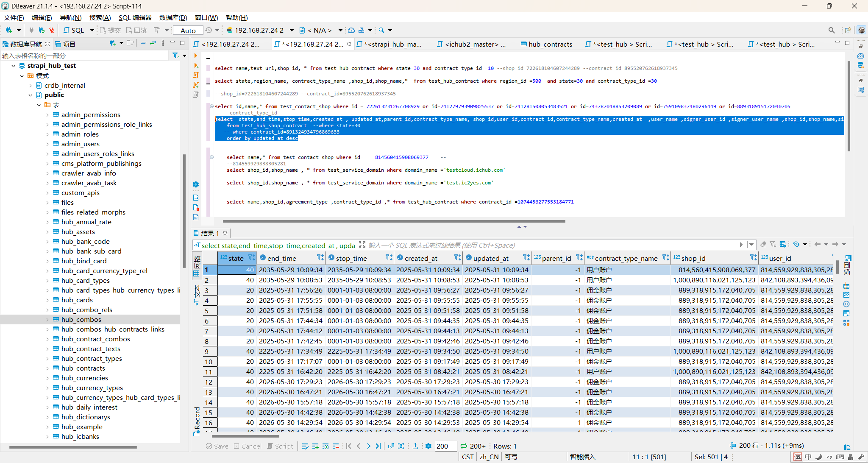Click the collapse all icon in navigator
The height and width of the screenshot is (463, 868).
(x=143, y=43)
